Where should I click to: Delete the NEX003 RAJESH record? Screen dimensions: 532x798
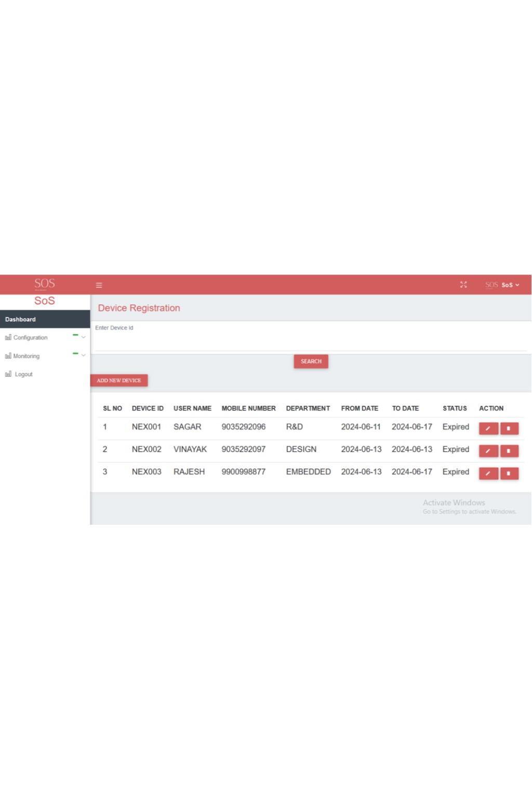click(509, 473)
